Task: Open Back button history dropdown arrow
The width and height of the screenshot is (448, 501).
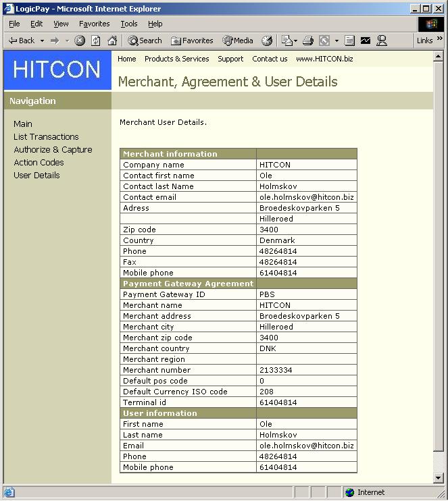Action: pyautogui.click(x=42, y=41)
